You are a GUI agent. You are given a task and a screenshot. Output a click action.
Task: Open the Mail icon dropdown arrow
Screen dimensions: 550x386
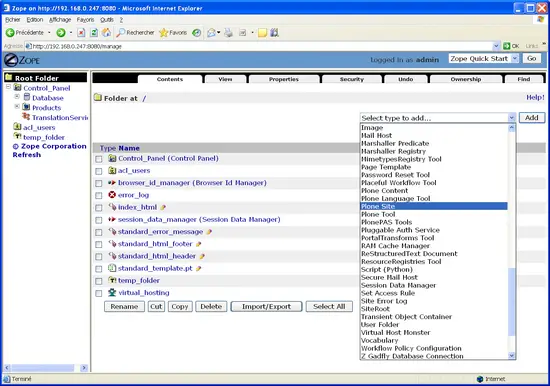point(219,33)
